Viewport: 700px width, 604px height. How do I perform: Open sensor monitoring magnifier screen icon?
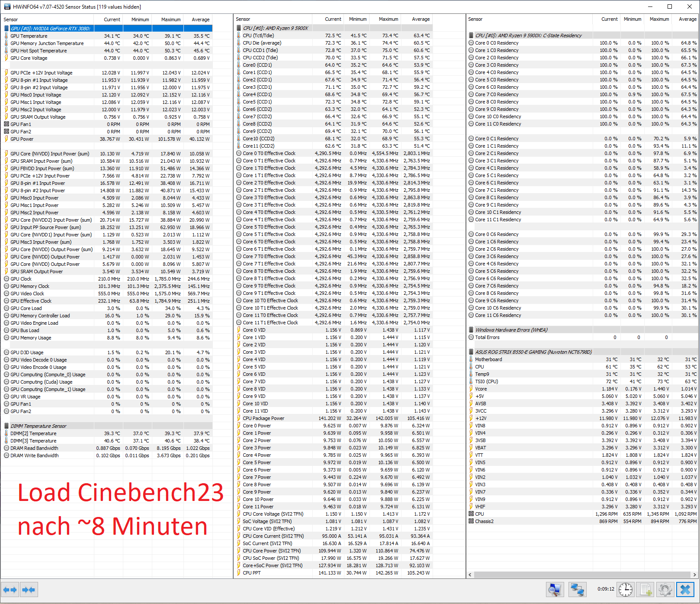[x=555, y=589]
